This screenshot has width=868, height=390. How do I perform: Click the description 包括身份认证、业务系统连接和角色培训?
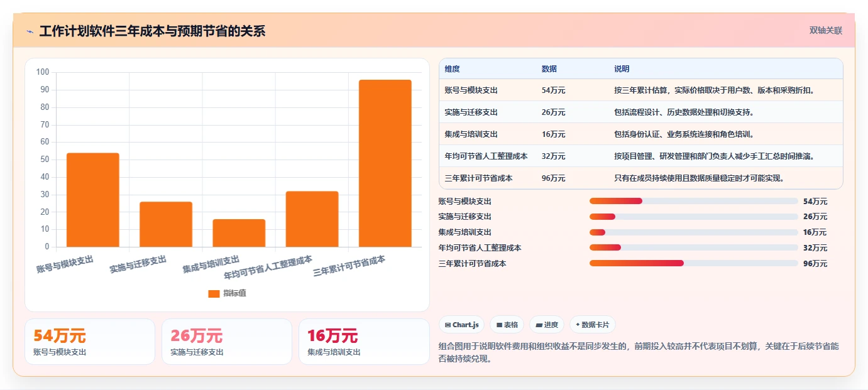(684, 134)
